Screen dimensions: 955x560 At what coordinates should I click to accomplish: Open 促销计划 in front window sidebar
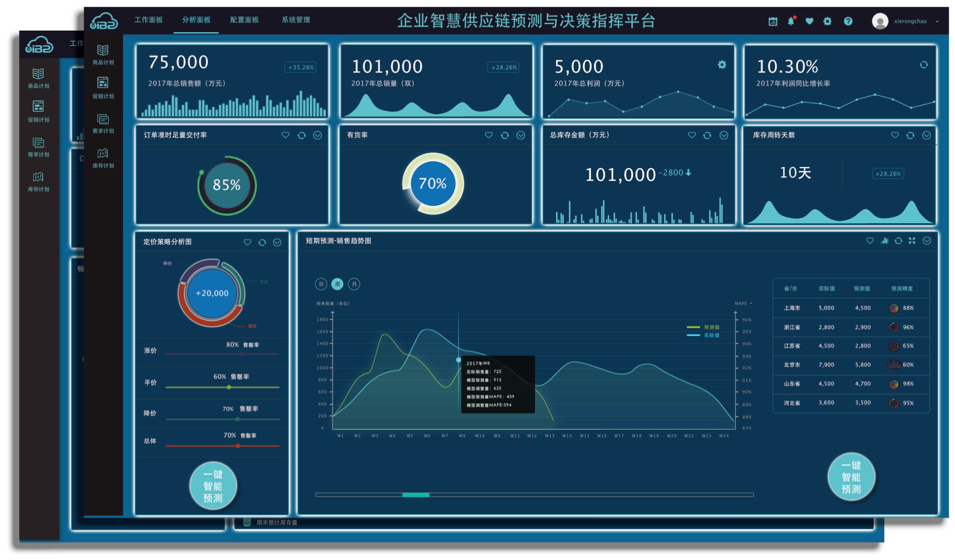click(x=103, y=88)
